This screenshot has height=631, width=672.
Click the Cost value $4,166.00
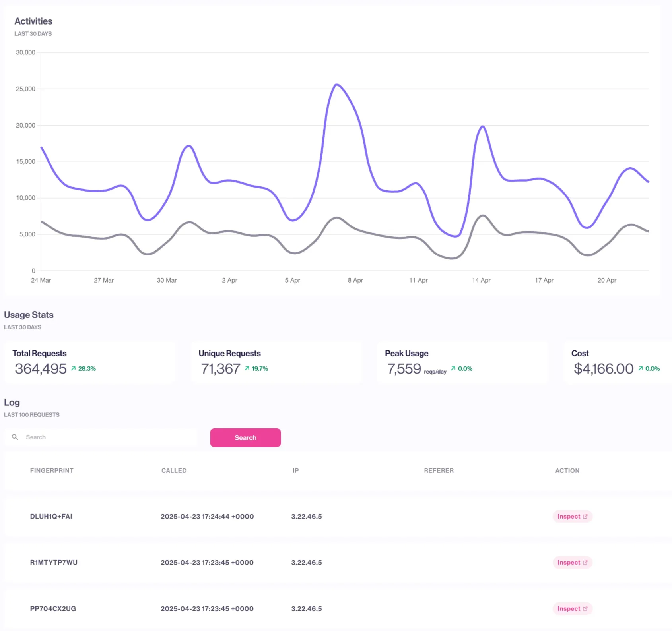[x=604, y=369]
